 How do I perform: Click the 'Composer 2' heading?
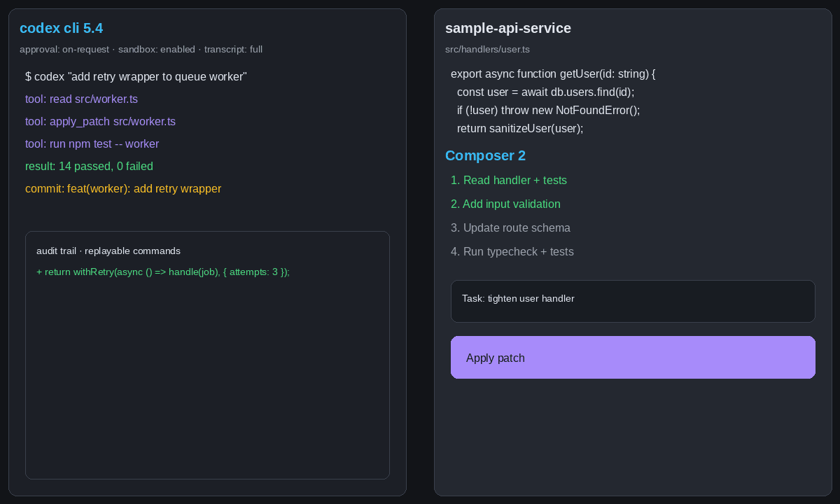tap(485, 155)
